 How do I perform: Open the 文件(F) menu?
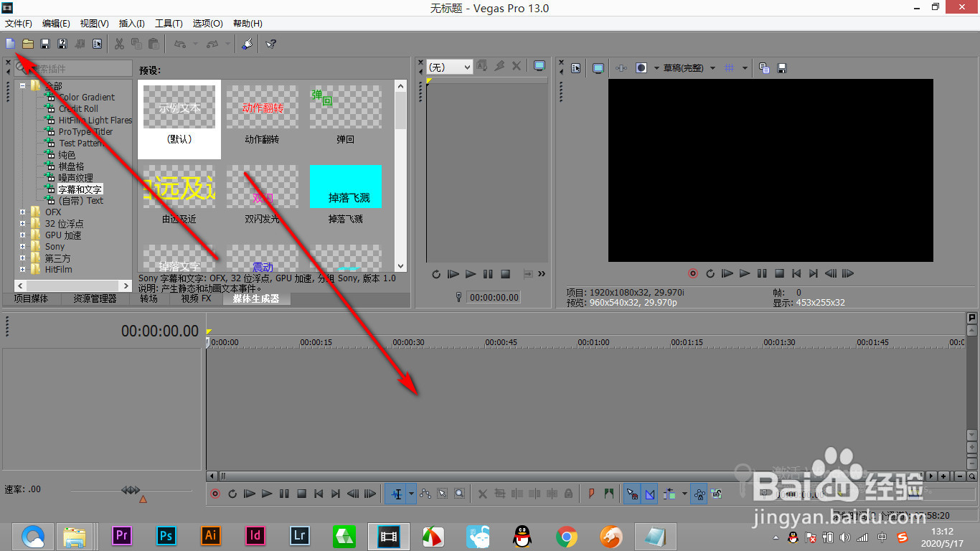(x=19, y=24)
